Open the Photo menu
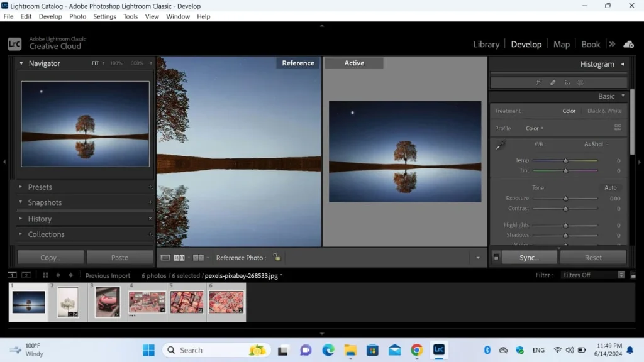 [77, 16]
